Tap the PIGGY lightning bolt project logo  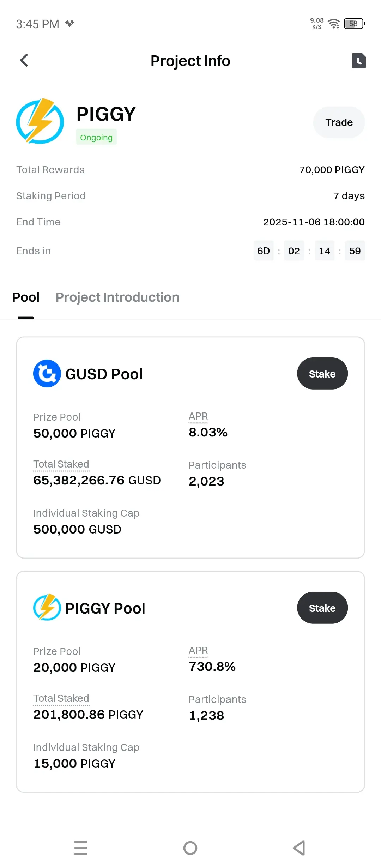[x=40, y=121]
